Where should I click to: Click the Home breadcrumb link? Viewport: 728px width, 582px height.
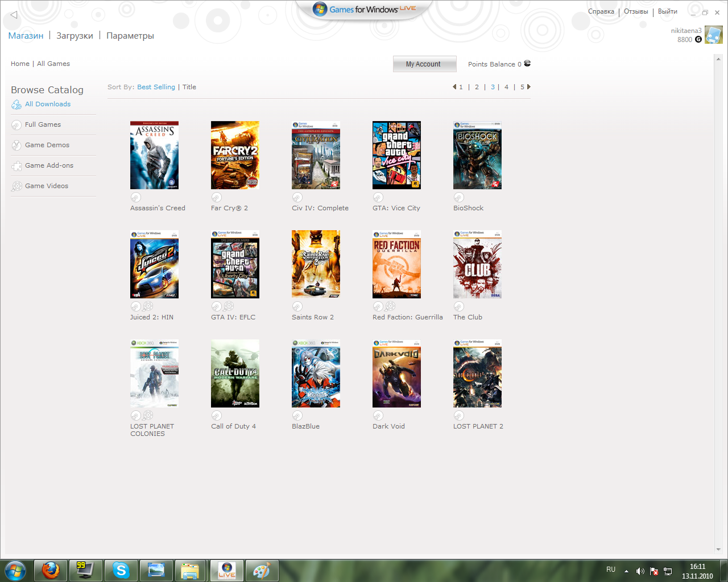[x=20, y=64]
